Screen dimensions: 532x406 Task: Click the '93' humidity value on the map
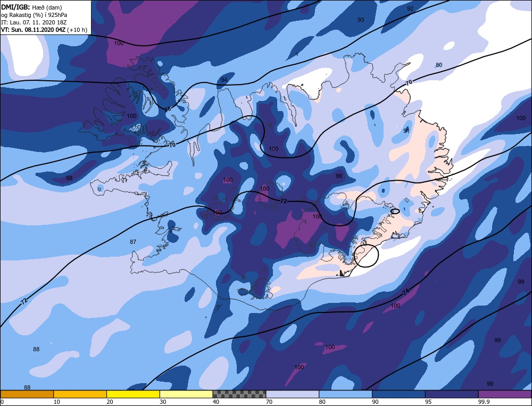(361, 20)
